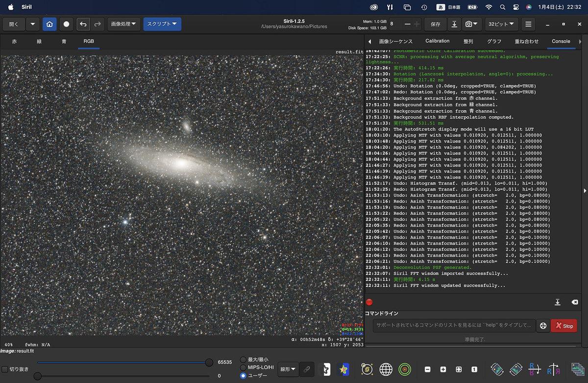
Task: Switch to the 赤 channel tab
Action: 14,42
